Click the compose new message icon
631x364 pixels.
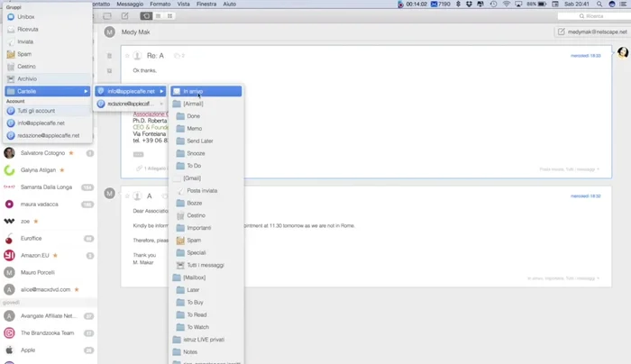coord(125,16)
